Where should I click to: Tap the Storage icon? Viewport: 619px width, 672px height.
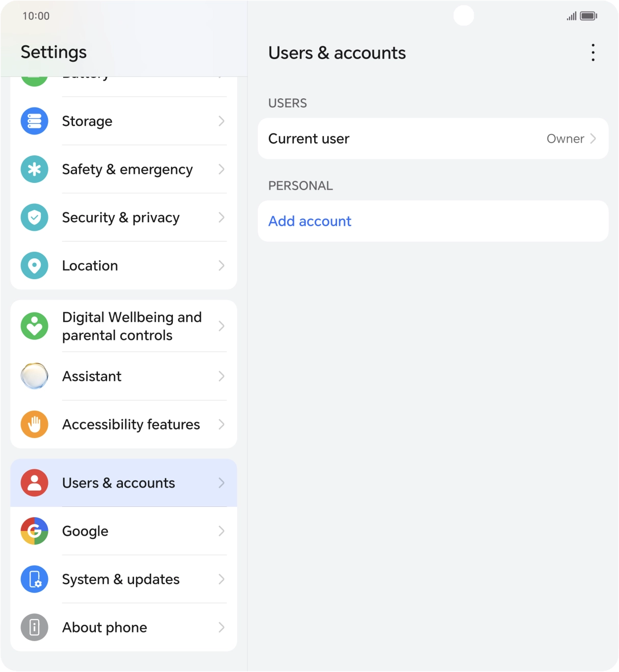34,121
